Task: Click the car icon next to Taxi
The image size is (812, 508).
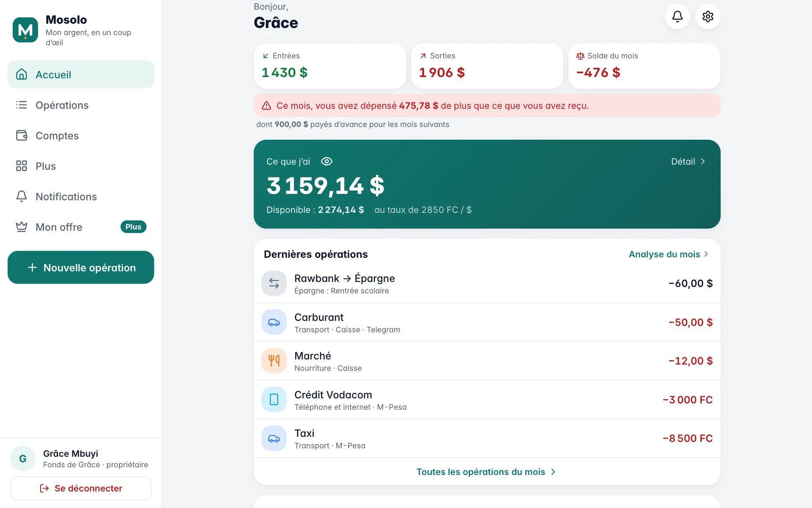Action: 274,438
